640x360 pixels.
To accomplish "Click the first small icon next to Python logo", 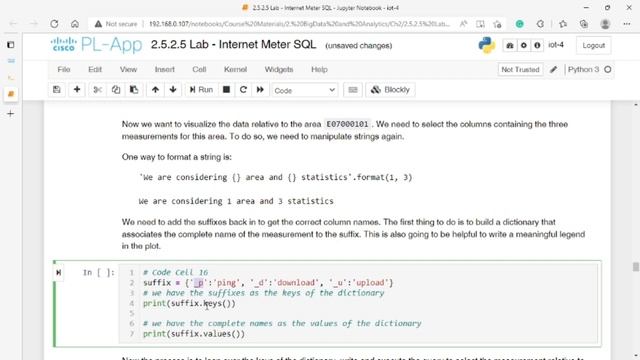I will (510, 45).
